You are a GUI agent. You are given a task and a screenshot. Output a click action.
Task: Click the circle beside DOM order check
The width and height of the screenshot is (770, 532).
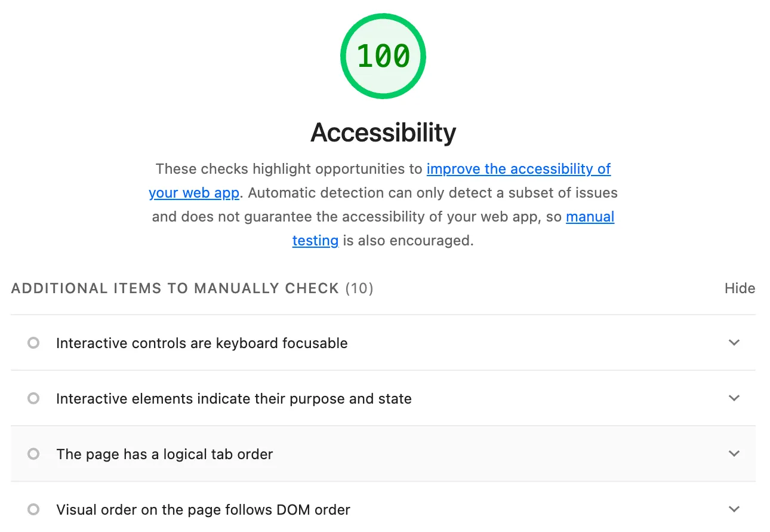(33, 509)
